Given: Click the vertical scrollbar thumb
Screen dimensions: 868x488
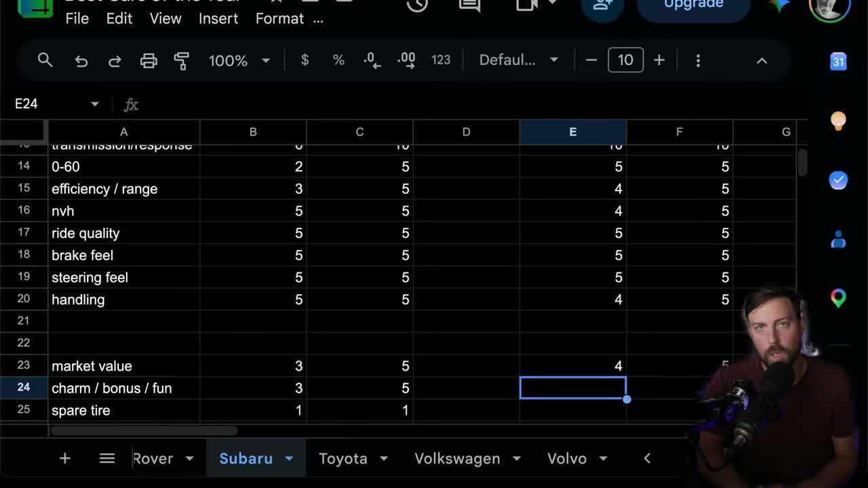Looking at the screenshot, I should [802, 163].
